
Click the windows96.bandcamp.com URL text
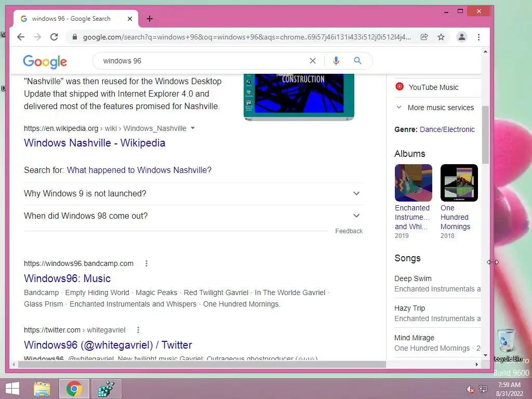(79, 263)
